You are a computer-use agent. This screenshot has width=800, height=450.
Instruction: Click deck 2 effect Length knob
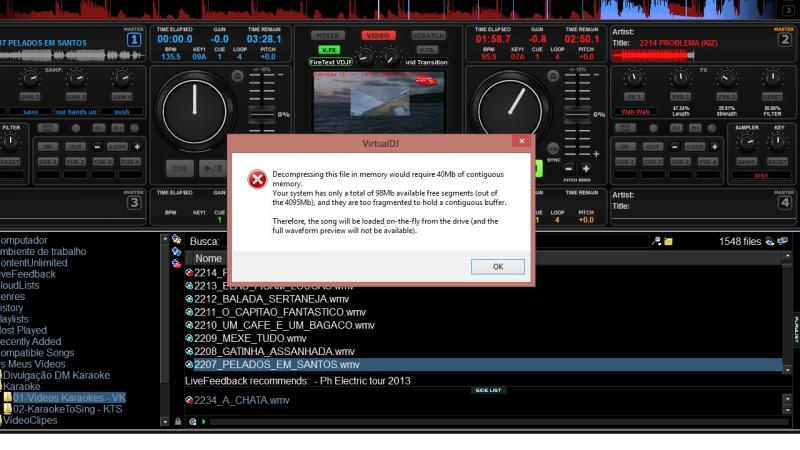coord(681,78)
